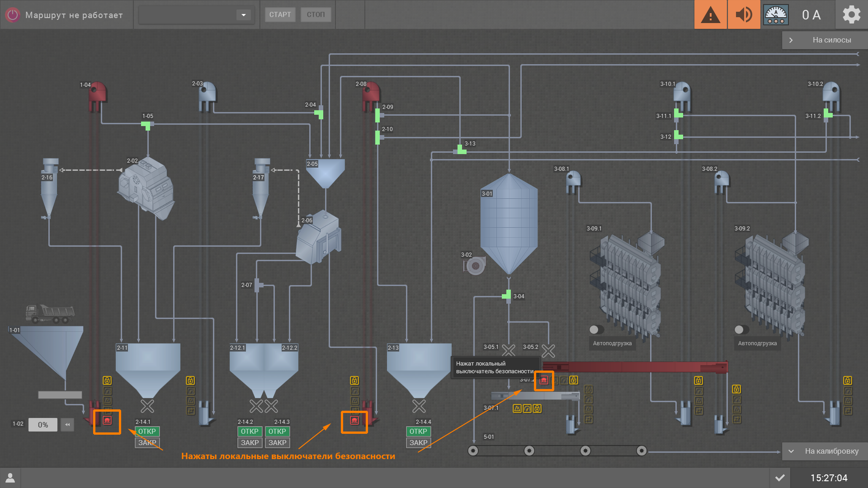Open the route selection dropdown
Image resolution: width=868 pixels, height=488 pixels.
tap(243, 15)
